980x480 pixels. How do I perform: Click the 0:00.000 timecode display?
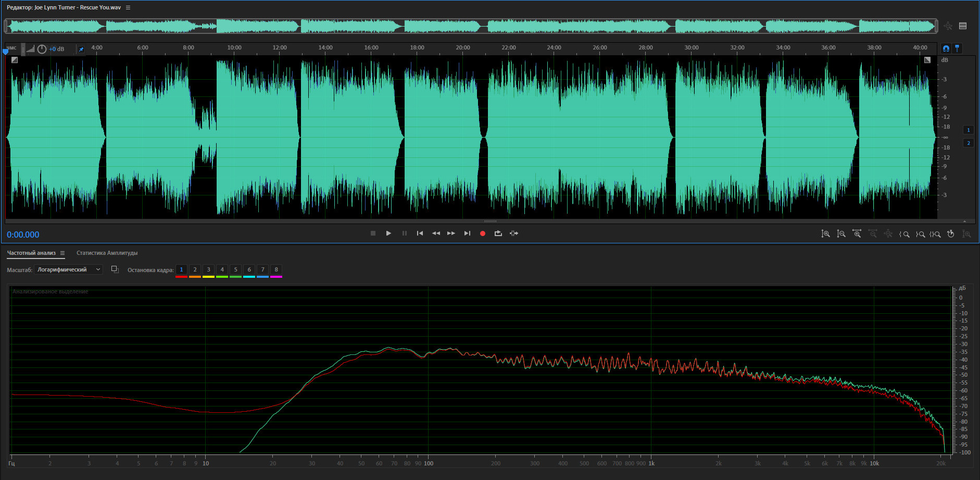coord(23,235)
